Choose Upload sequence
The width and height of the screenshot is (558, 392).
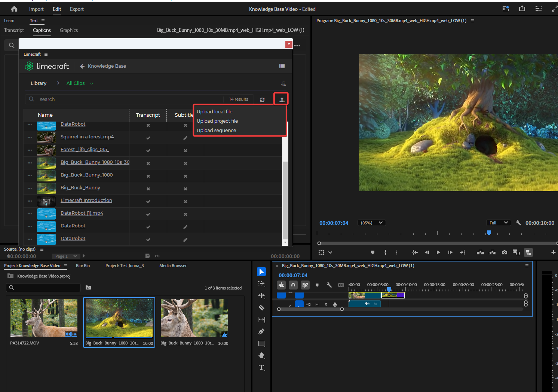(x=217, y=131)
